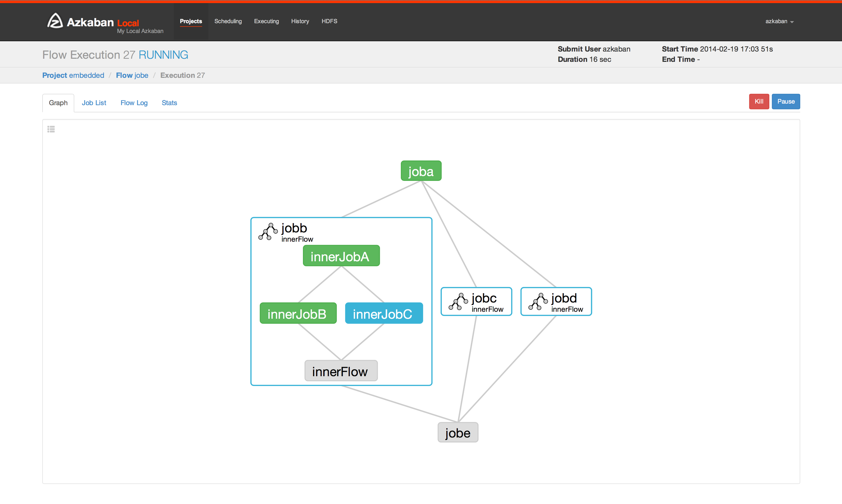This screenshot has height=504, width=842.
Task: Open the Project embedded breadcrumb link
Action: coord(73,75)
